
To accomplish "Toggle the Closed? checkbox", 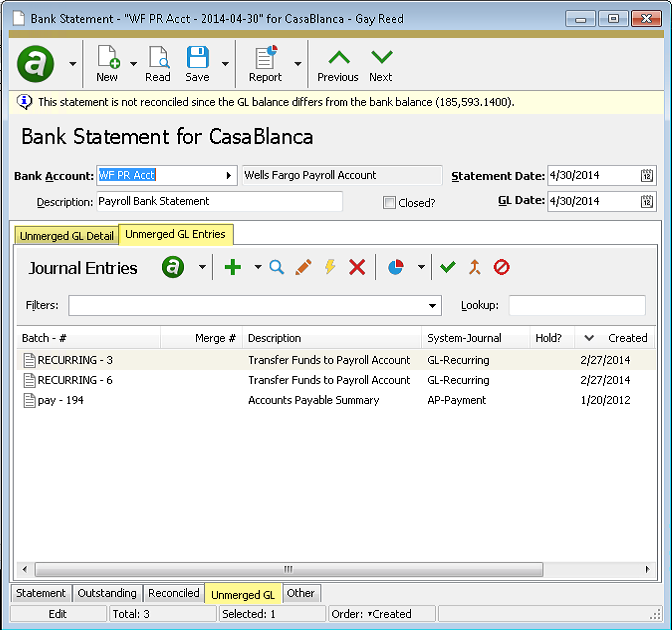I will [390, 202].
